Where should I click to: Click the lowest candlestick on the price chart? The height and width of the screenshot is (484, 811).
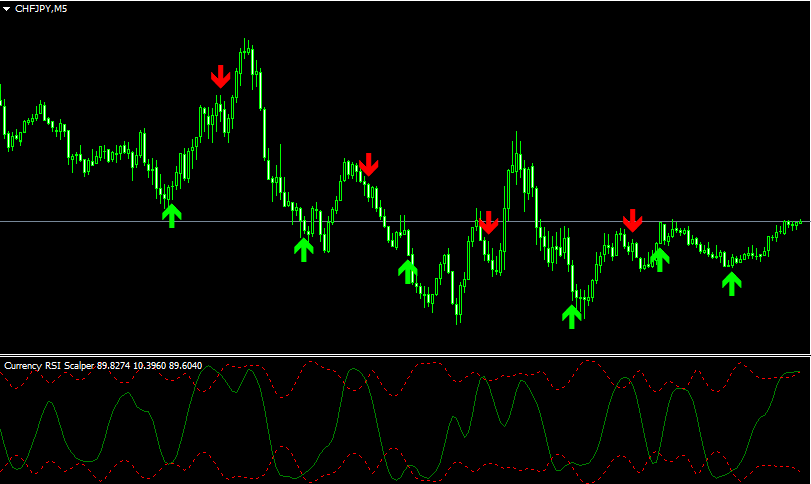pos(458,318)
